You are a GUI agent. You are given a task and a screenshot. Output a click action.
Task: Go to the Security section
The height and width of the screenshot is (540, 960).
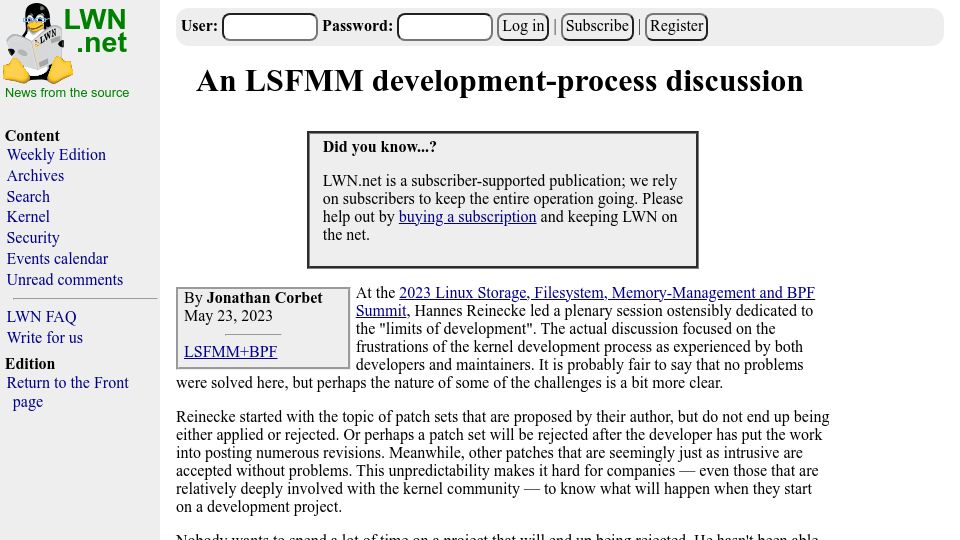coord(33,238)
